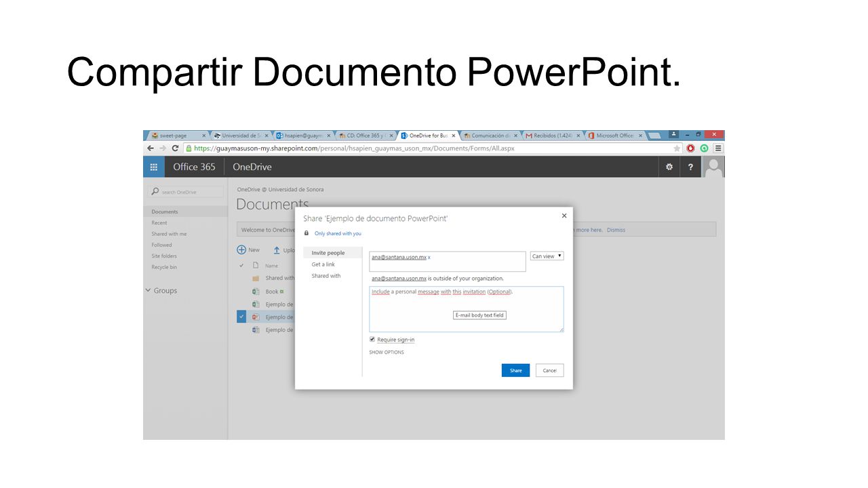This screenshot has width=868, height=488.
Task: Dismiss the Welcome to OneDrive banner
Action: click(616, 230)
